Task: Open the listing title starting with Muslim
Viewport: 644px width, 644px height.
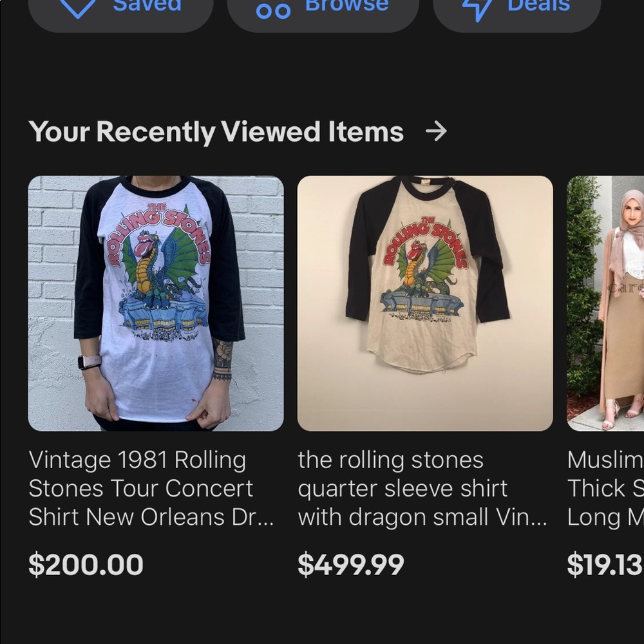Action: pos(605,489)
